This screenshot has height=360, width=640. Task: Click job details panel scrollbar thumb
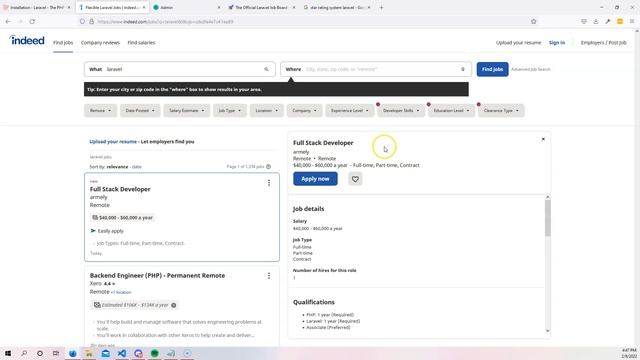pyautogui.click(x=548, y=218)
